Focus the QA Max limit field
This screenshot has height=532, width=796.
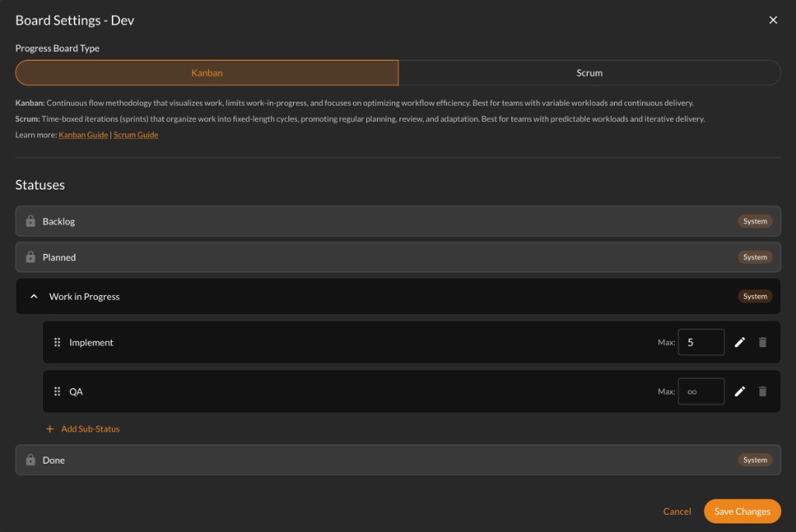tap(701, 391)
